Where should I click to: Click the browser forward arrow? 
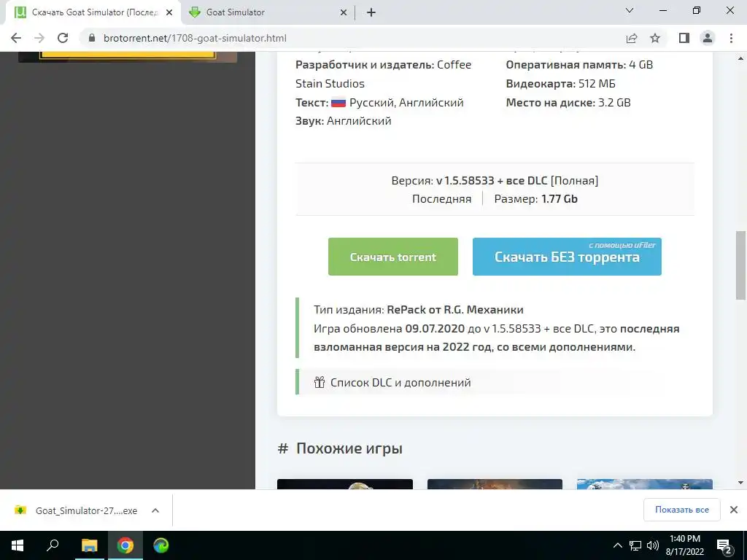pyautogui.click(x=39, y=38)
